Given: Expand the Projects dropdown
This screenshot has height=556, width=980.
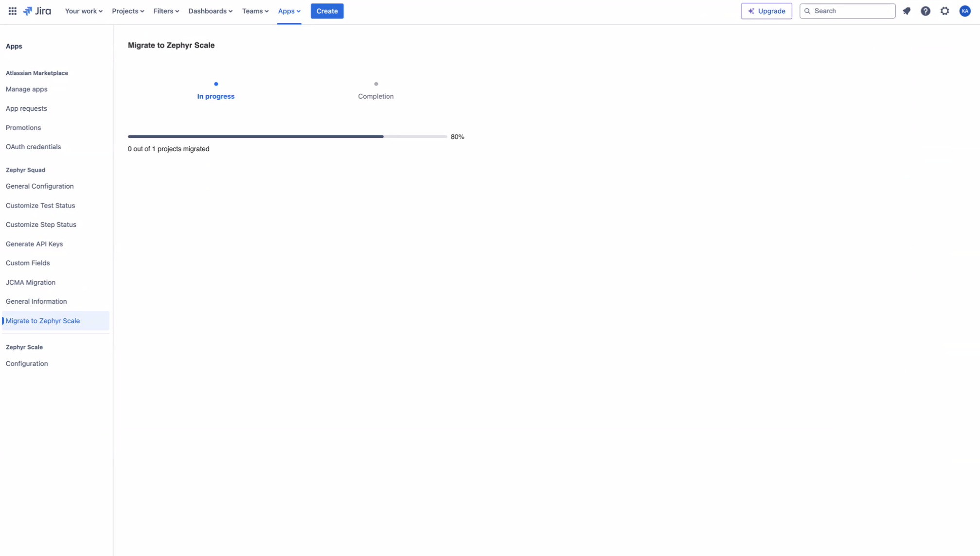Looking at the screenshot, I should tap(128, 11).
